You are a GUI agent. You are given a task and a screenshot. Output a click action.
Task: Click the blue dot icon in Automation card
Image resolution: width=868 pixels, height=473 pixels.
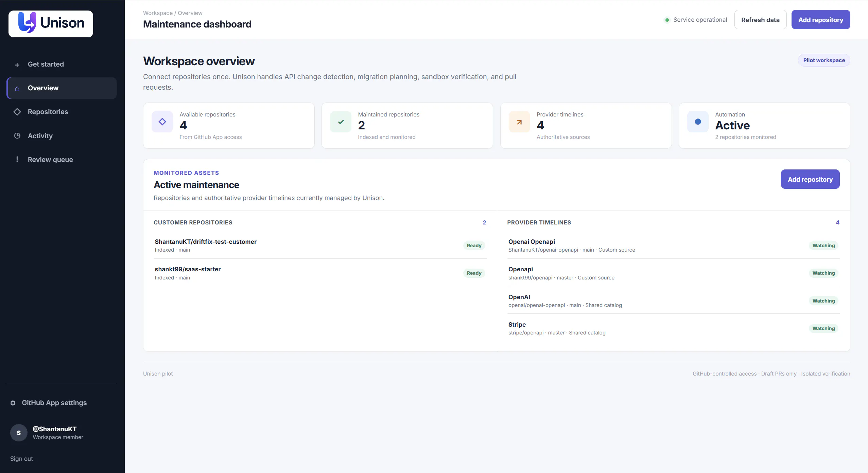698,122
